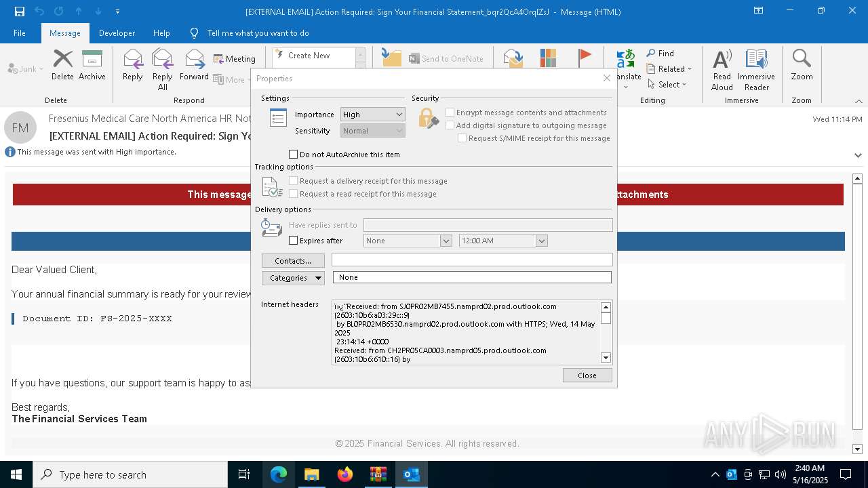868x488 pixels.
Task: Open Junk options dropdown
Action: (26, 68)
